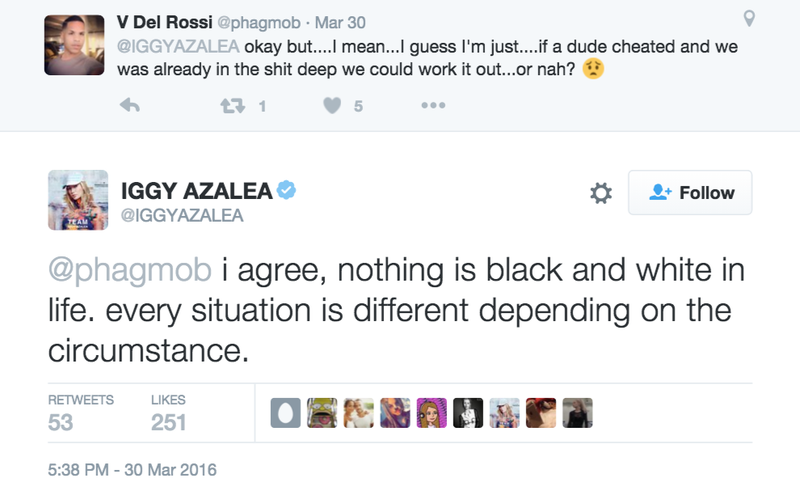Click the @phagmob mention in Iggy's tweet
800x495 pixels.
130,270
